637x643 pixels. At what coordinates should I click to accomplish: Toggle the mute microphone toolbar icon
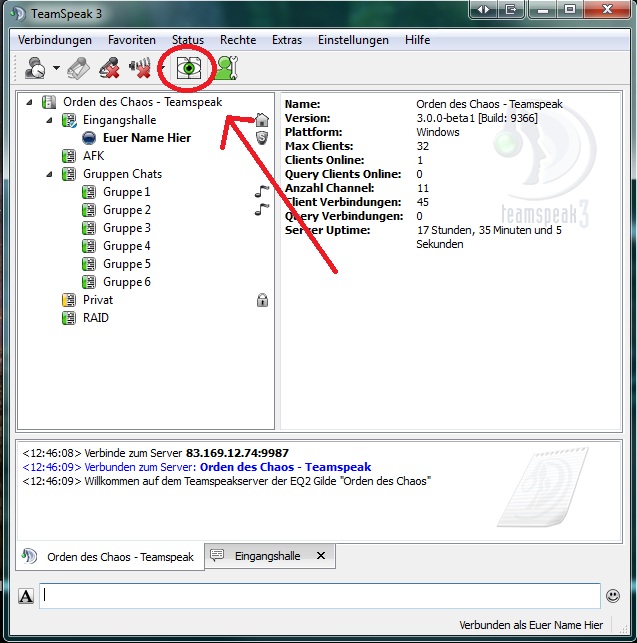[109, 68]
